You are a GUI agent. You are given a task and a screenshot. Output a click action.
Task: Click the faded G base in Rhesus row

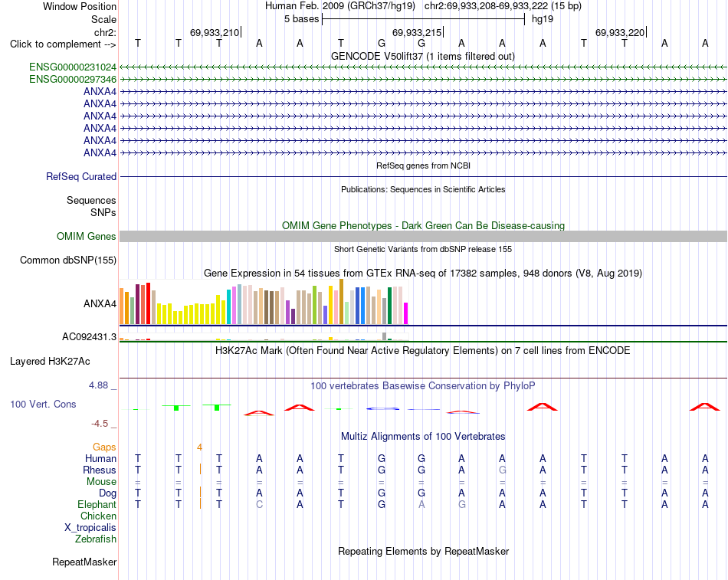coord(503,470)
